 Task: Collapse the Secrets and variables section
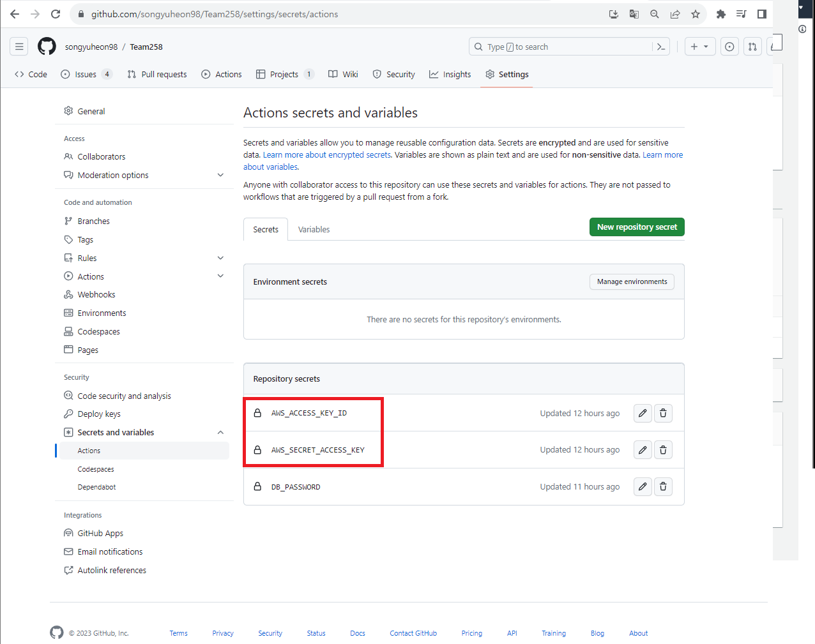coord(220,432)
